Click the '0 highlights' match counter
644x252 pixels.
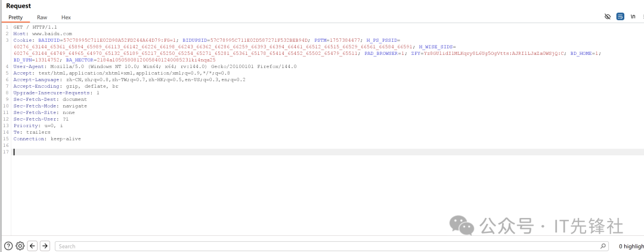pyautogui.click(x=631, y=247)
